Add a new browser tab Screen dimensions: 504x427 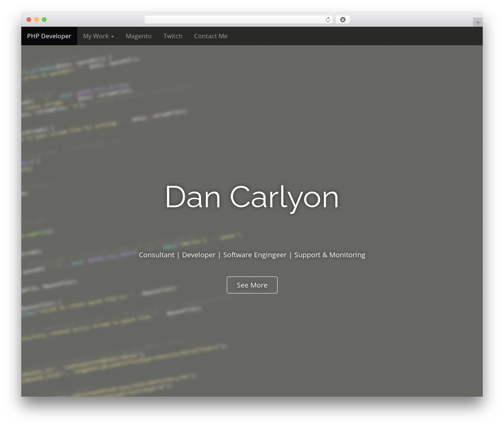(x=478, y=22)
